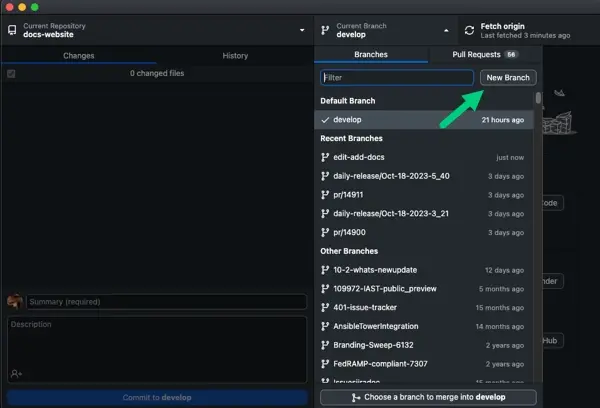The image size is (600, 408).
Task: Open the Pull Requests tab
Action: tap(484, 55)
